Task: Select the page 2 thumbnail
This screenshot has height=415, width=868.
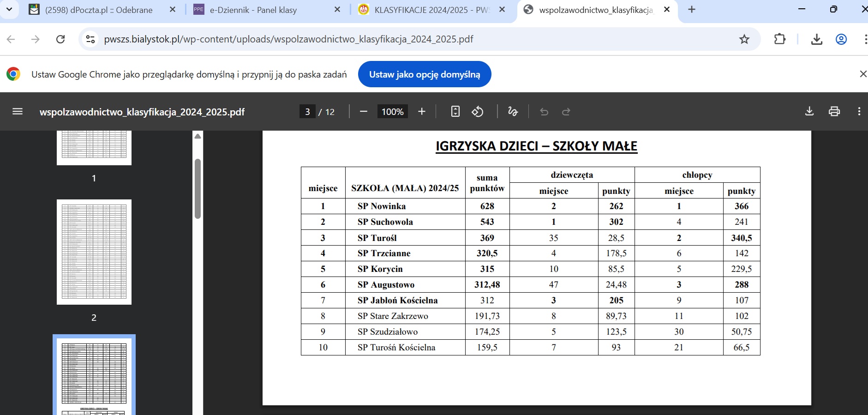Action: [x=94, y=252]
